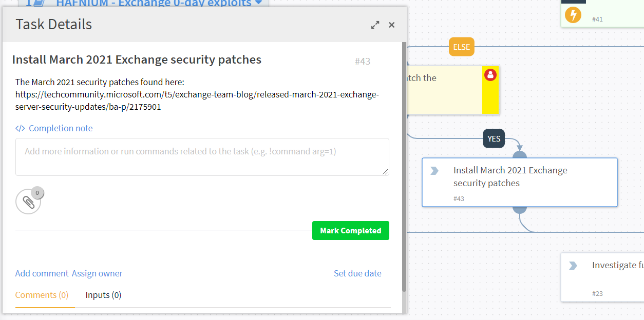
Task: Click the red user icon on yellow task
Action: pyautogui.click(x=490, y=75)
